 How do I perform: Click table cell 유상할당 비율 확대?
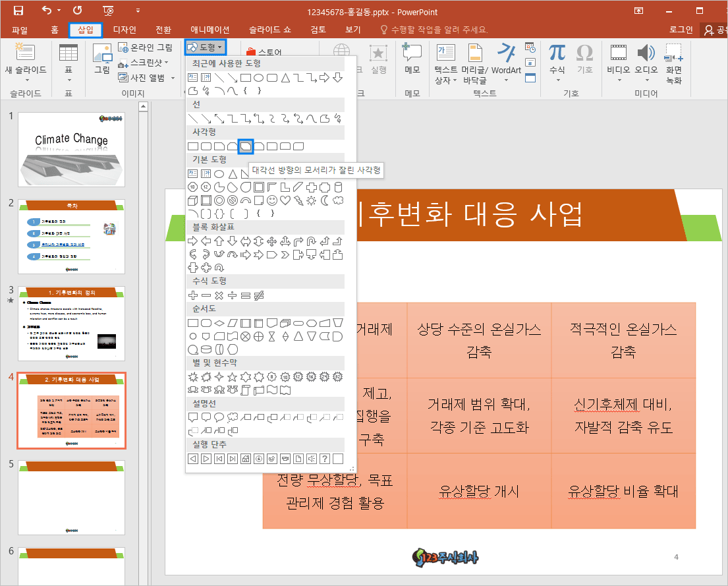[x=623, y=491]
